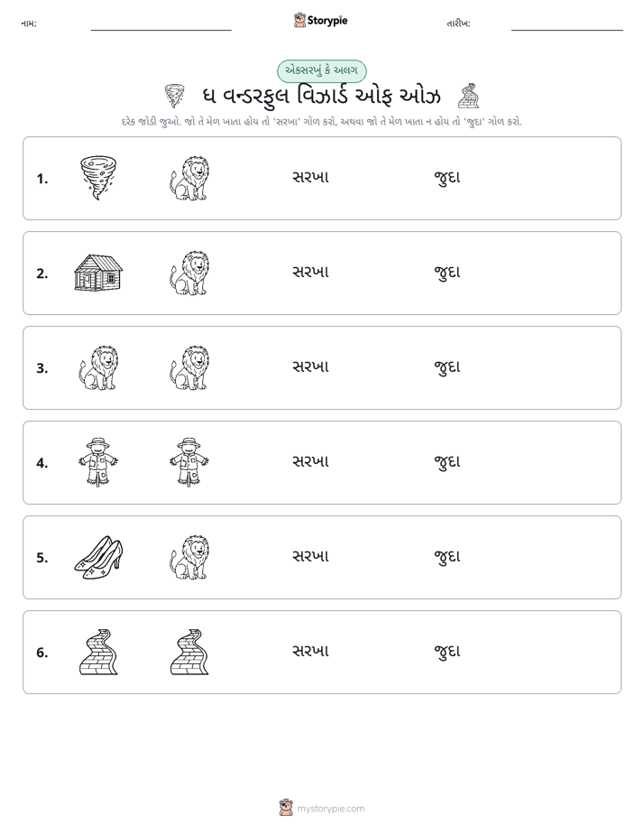Image resolution: width=644 pixels, height=834 pixels.
Task: Click the right brick road picture in row 6
Action: click(189, 652)
